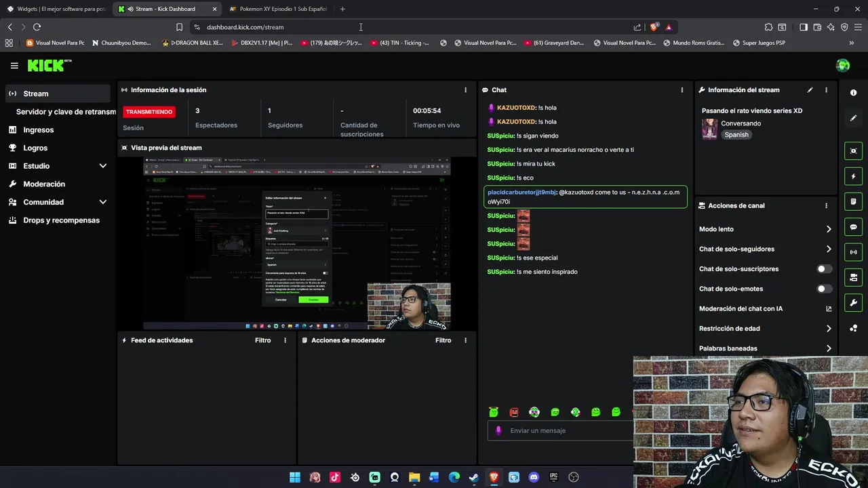The image size is (868, 488).
Task: Open OBS Studio from the taskbar
Action: coord(574,477)
